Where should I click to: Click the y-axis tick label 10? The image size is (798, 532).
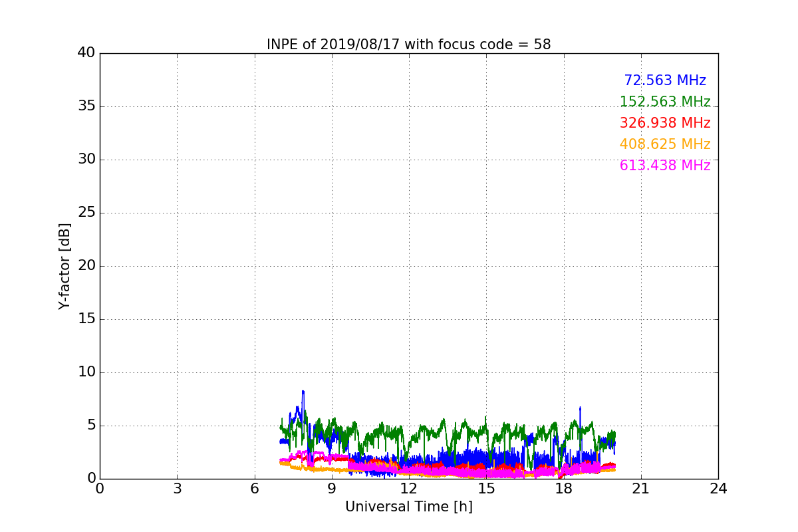click(x=86, y=372)
